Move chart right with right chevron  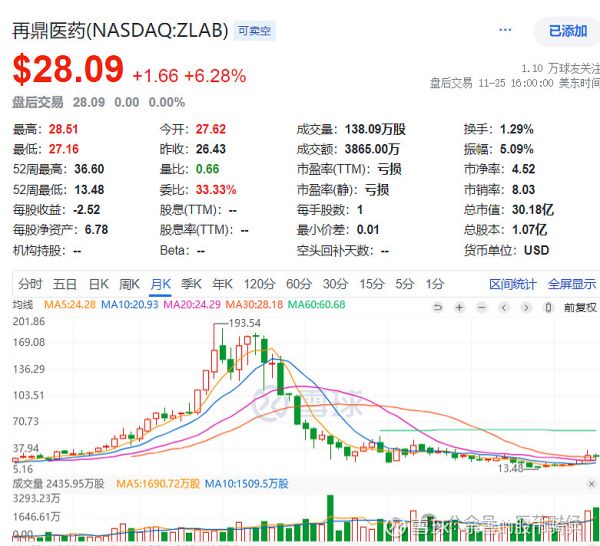[526, 307]
